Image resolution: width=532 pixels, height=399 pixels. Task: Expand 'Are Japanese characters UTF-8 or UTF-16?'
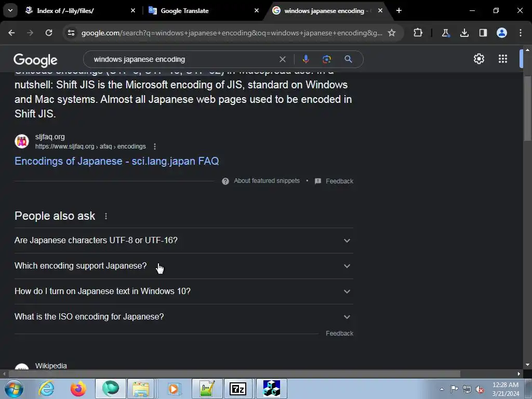click(183, 241)
